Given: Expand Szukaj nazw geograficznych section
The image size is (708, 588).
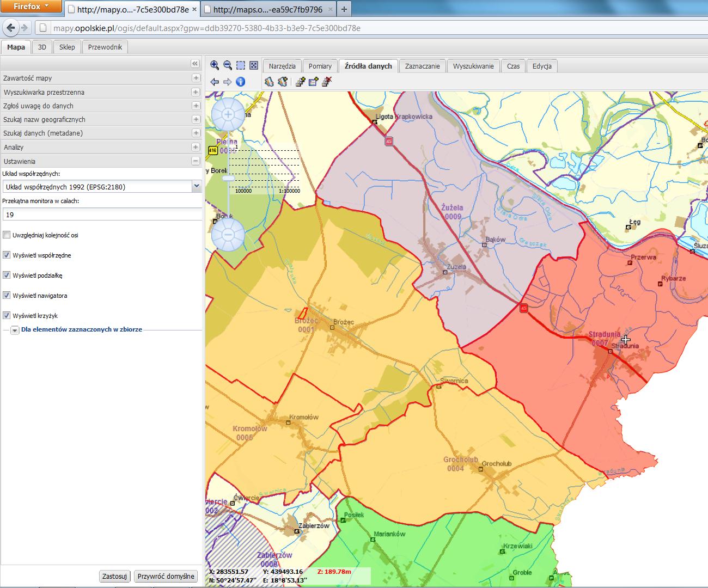Looking at the screenshot, I should pos(196,119).
